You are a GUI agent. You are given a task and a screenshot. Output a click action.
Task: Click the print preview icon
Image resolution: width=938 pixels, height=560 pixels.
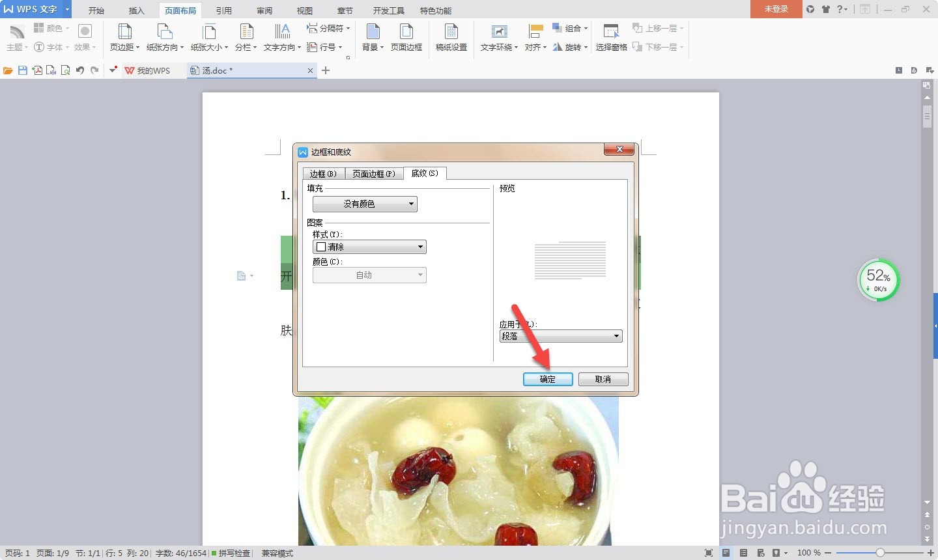65,70
